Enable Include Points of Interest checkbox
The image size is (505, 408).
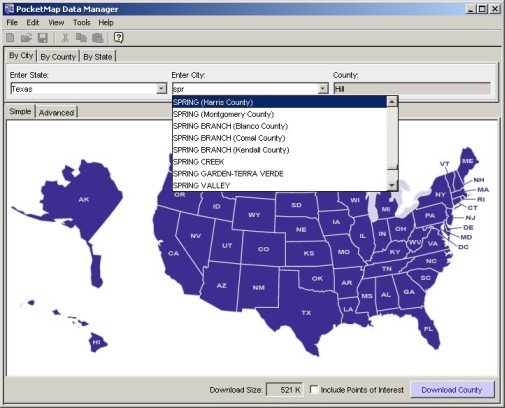(x=314, y=389)
